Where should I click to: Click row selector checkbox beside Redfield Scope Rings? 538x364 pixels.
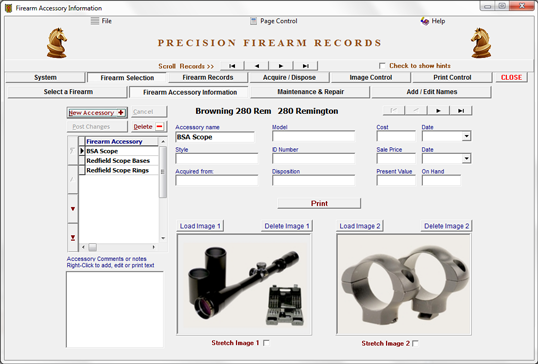(x=82, y=170)
